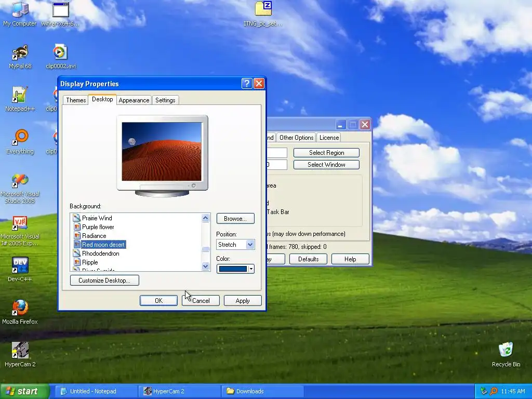Image resolution: width=532 pixels, height=399 pixels.
Task: Select Prairie Wind in background list
Action: [97, 218]
